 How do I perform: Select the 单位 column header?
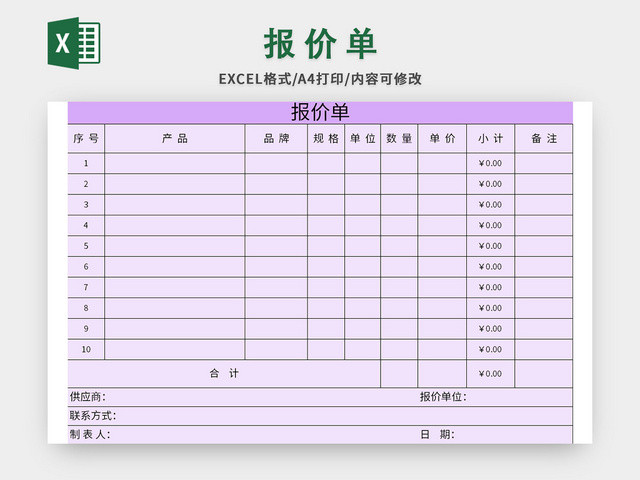coord(362,139)
